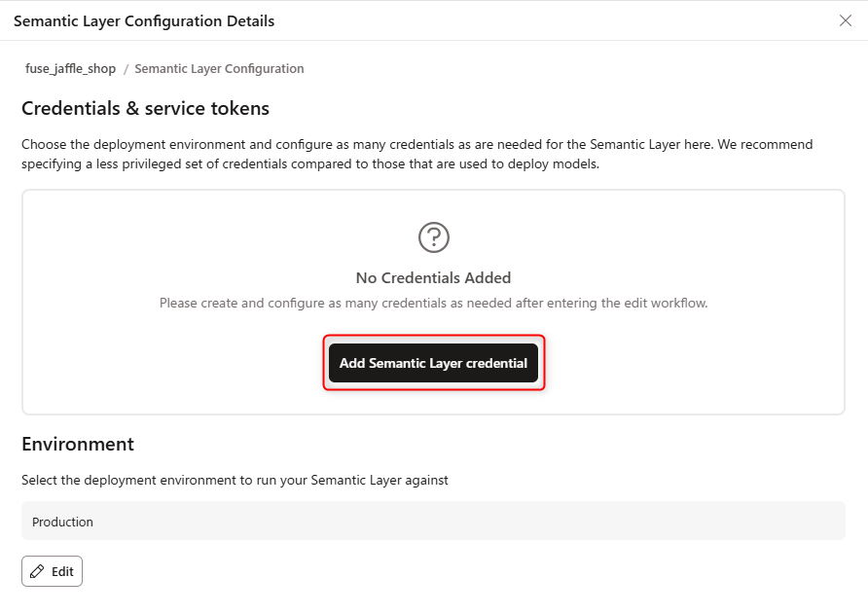
Task: Click the No Credentials Added message
Action: point(433,278)
